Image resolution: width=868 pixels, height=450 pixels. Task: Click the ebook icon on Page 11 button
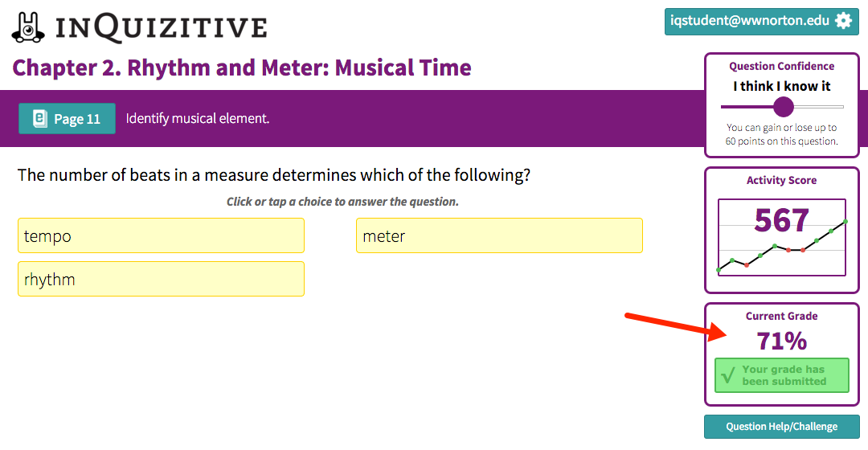39,119
